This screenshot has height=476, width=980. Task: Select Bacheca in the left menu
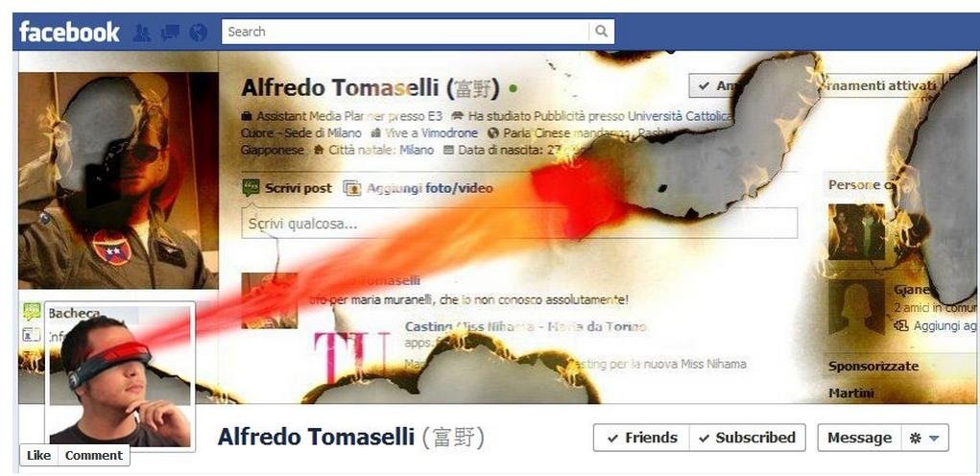(x=74, y=313)
